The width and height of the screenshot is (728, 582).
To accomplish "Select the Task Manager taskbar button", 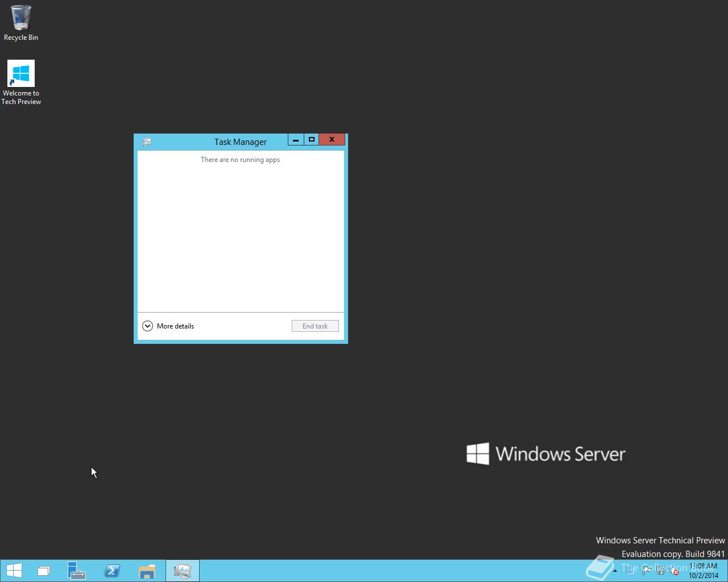I will tap(183, 571).
